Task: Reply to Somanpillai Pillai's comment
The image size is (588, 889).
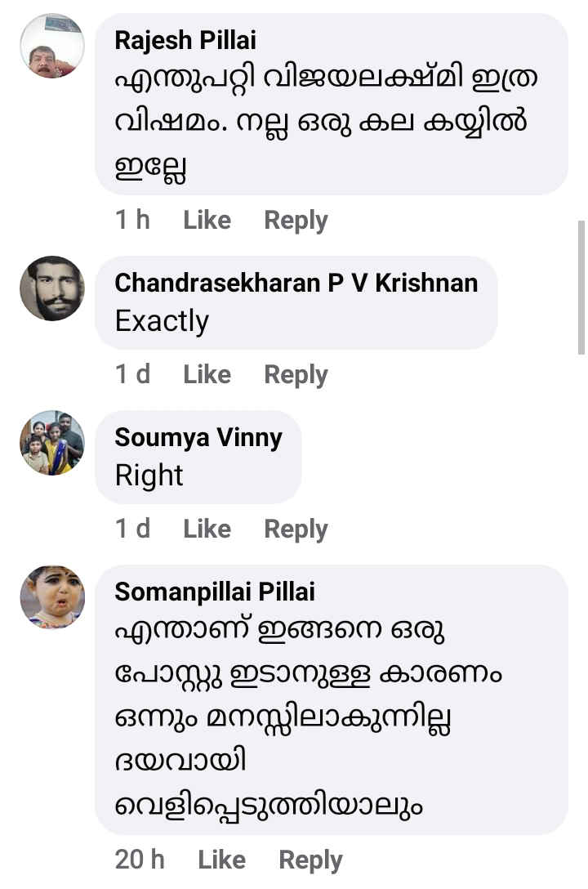Action: (x=310, y=860)
